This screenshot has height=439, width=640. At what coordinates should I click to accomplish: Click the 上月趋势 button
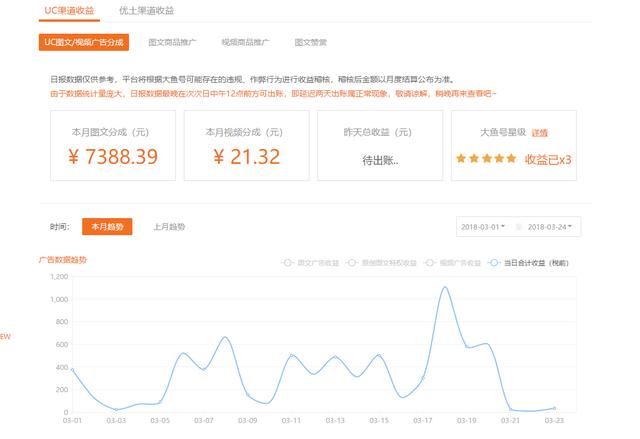(x=169, y=226)
